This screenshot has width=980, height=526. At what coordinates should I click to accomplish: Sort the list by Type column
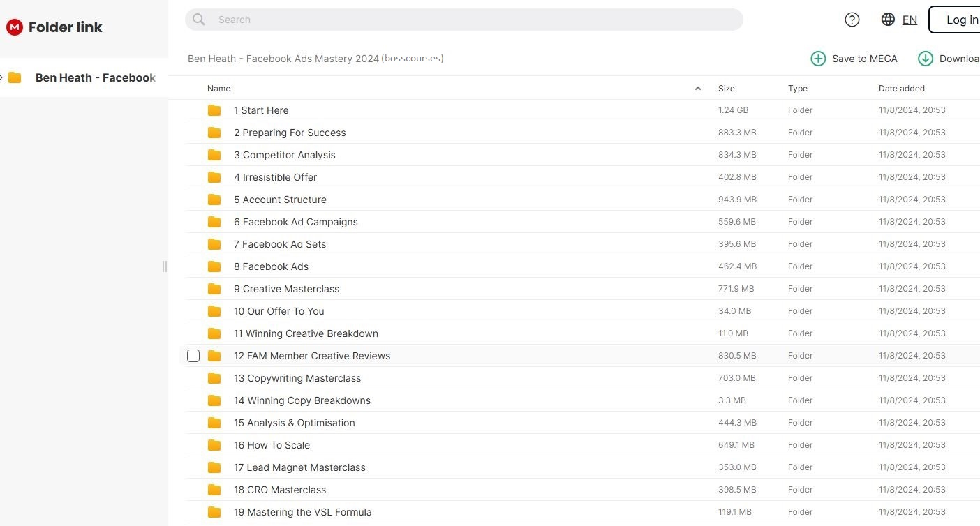coord(797,89)
